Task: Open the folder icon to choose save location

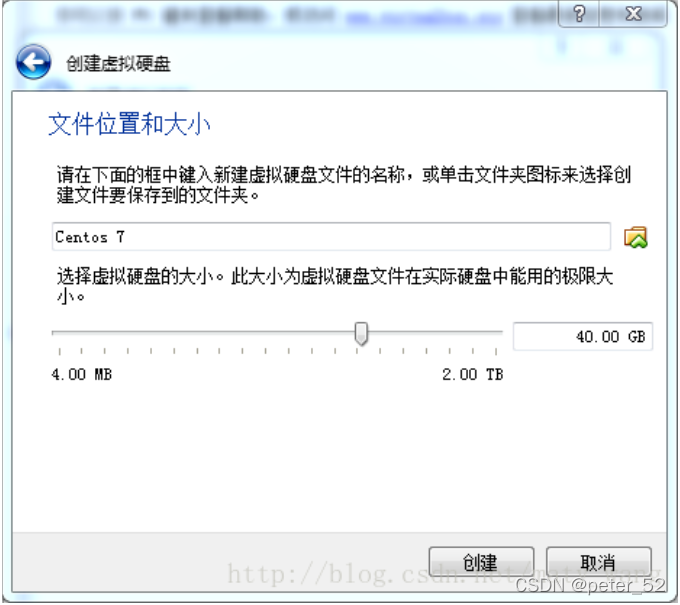Action: pos(636,237)
